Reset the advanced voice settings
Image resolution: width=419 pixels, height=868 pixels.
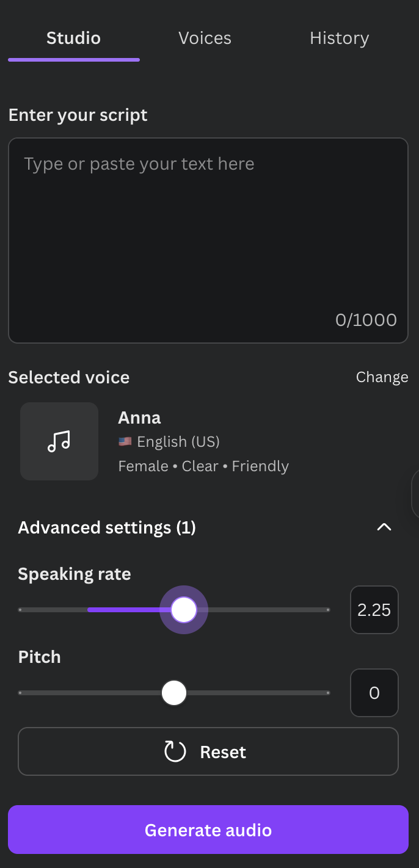click(208, 751)
